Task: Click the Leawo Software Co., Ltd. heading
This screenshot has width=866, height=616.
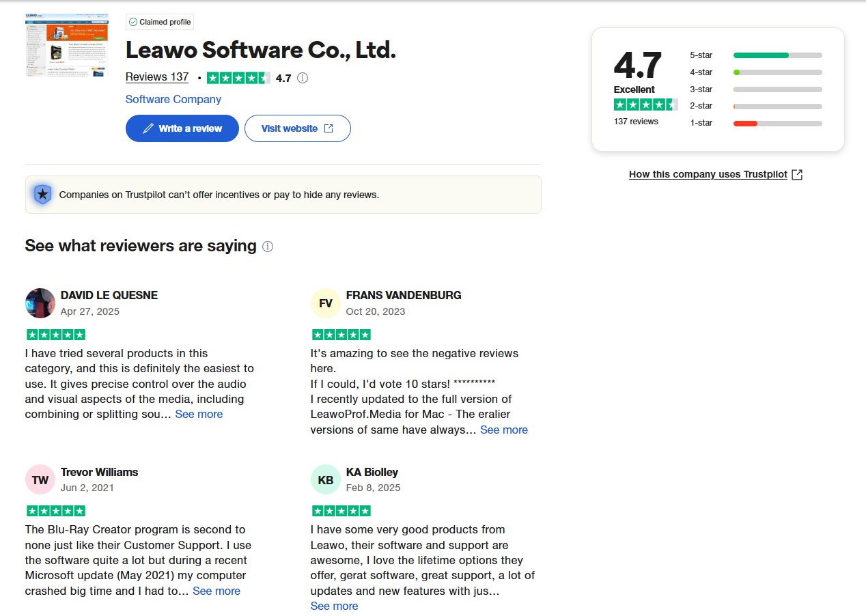Action: 261,51
